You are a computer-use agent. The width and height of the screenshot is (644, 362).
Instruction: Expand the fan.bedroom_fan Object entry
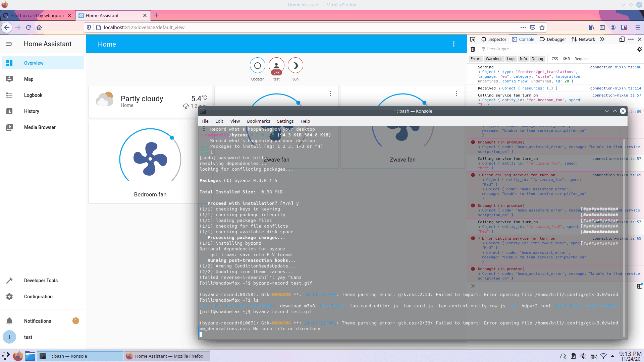pos(480,100)
